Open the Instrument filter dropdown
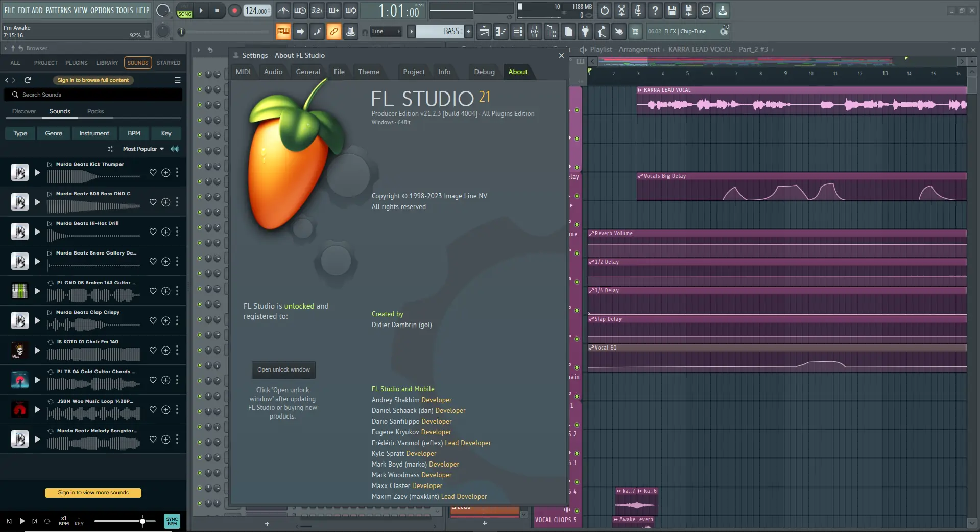Screen dimensions: 980x532 click(x=94, y=133)
